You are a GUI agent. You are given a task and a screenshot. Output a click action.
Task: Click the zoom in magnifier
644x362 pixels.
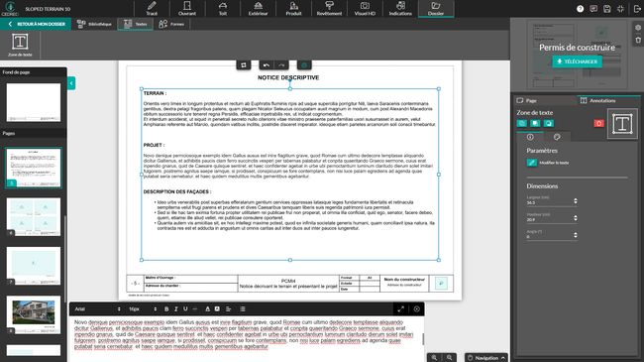pyautogui.click(x=434, y=357)
